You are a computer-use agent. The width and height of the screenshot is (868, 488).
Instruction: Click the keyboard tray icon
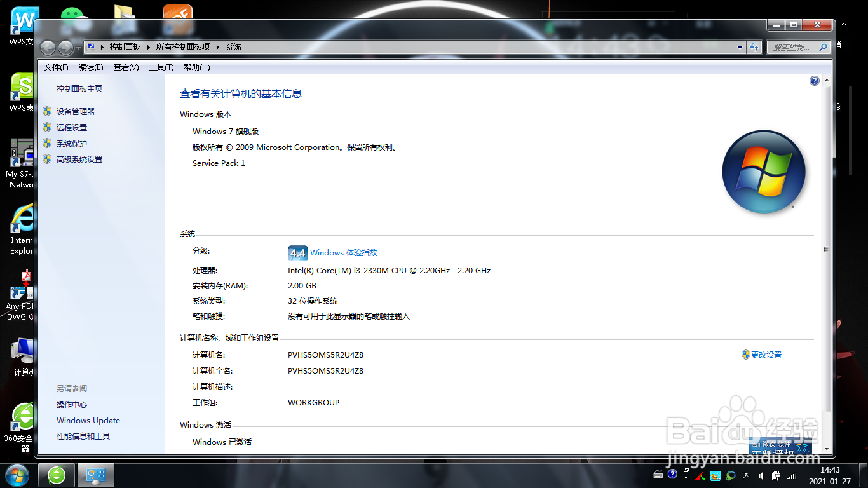(x=658, y=475)
